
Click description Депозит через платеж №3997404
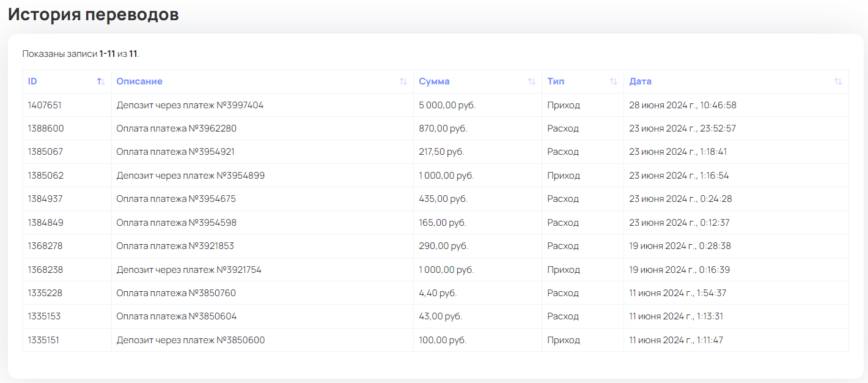point(190,105)
